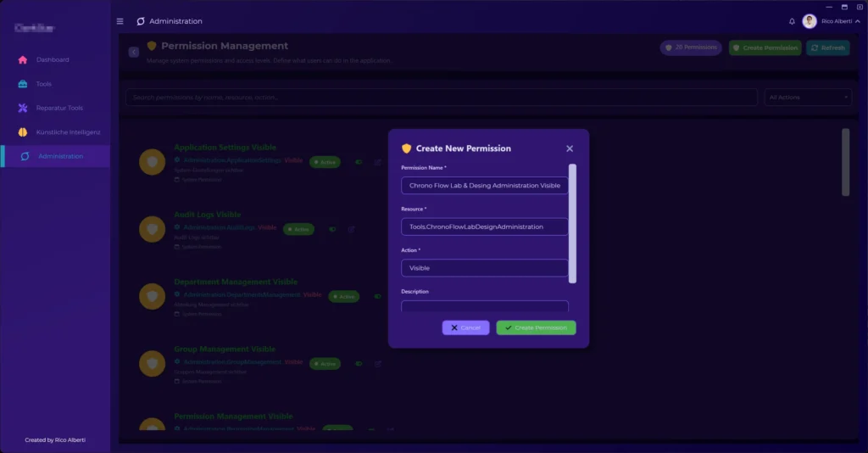Screen dimensions: 868x453
Task: Click the 'Permission Management' page heading
Action: 224,46
